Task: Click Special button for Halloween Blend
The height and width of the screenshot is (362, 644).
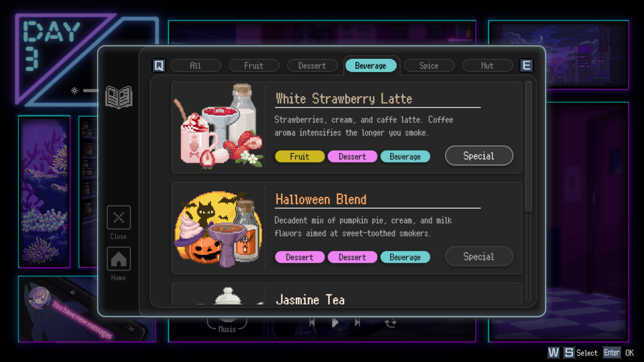Action: pos(479,257)
